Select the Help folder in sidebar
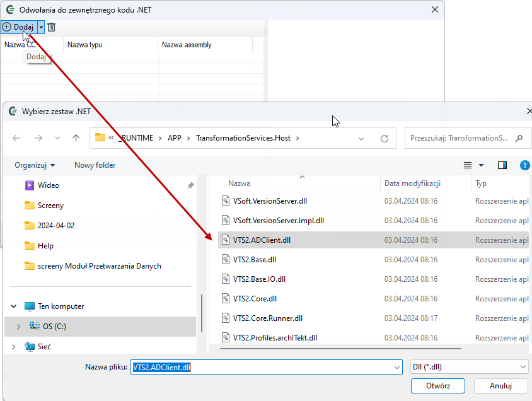 tap(45, 246)
